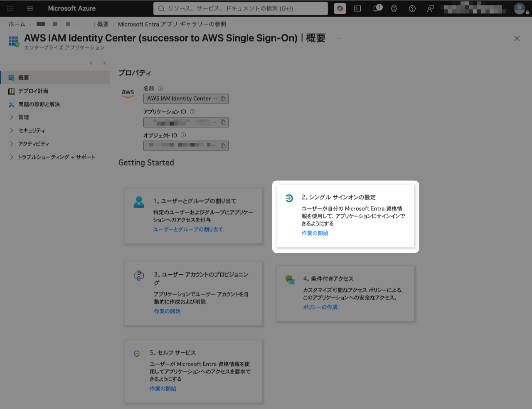The image size is (532, 409).
Task: Click the 名前 field showing AWS IAM Identity Center
Action: point(186,99)
